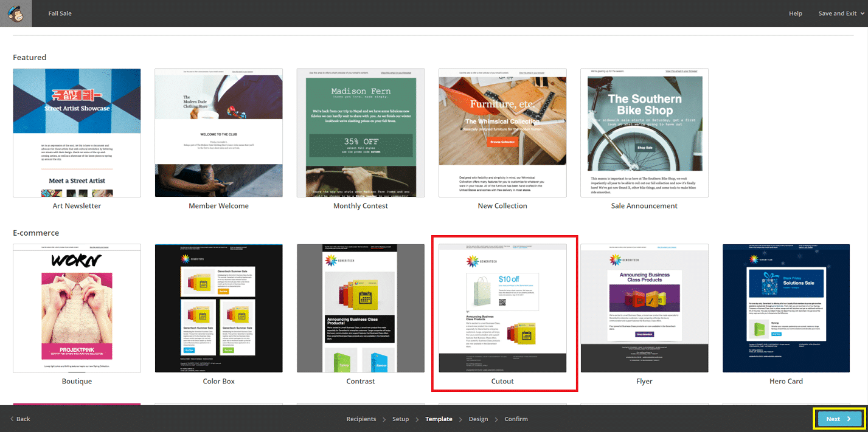Click the 'Hero Card' template label
The width and height of the screenshot is (868, 432).
786,382
